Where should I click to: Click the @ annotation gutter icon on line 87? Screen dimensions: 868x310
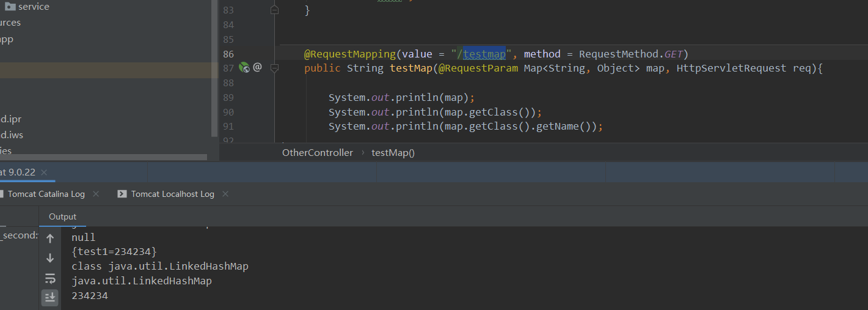257,68
